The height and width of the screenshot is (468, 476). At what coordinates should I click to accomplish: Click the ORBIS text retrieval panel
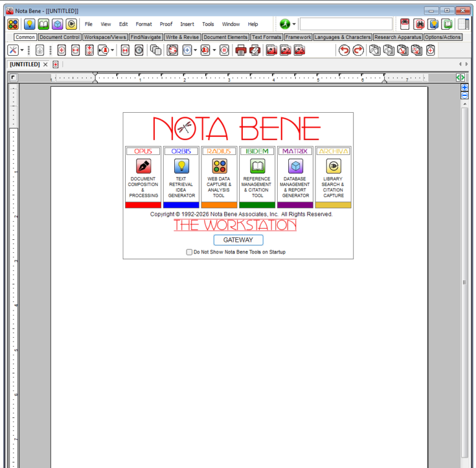click(181, 177)
